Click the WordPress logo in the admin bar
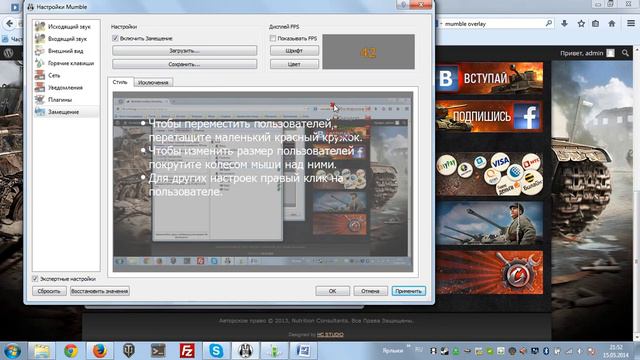The height and width of the screenshot is (360, 640). [x=9, y=53]
